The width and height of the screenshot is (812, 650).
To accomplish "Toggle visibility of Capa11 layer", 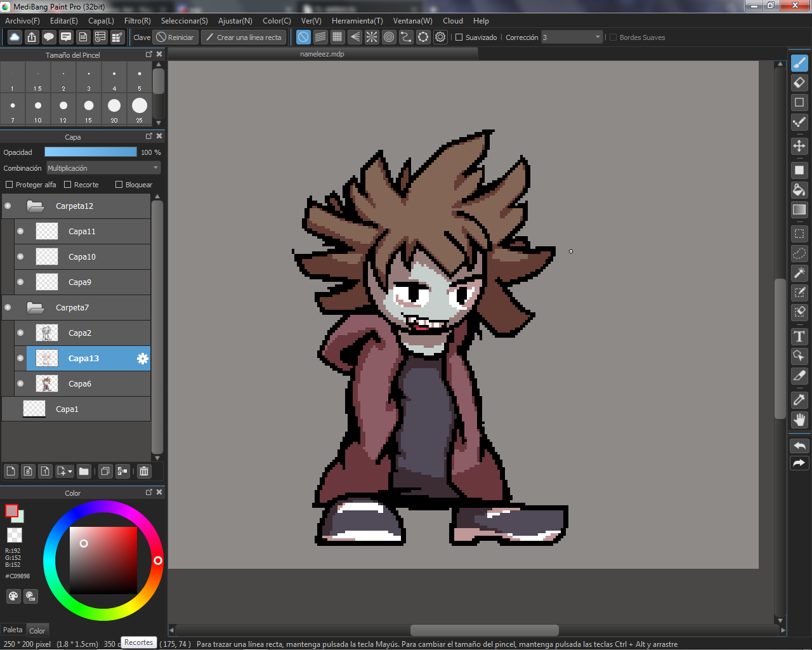I will tap(20, 231).
